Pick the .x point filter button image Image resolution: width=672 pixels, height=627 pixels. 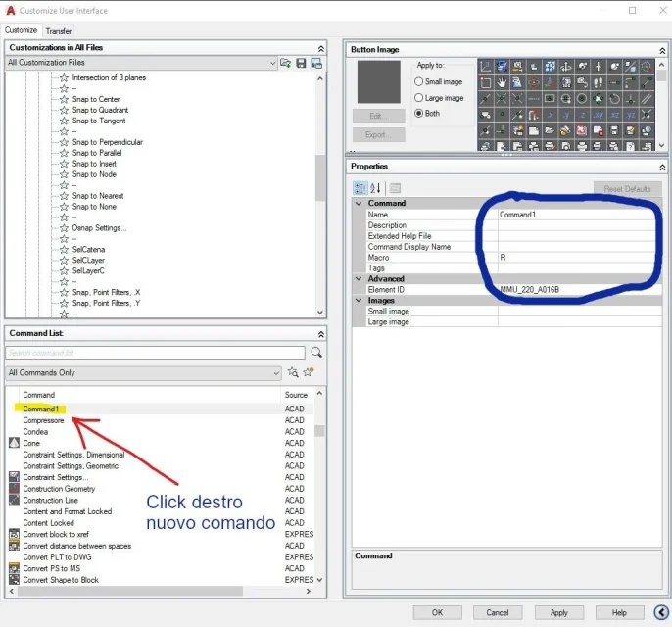click(x=550, y=115)
